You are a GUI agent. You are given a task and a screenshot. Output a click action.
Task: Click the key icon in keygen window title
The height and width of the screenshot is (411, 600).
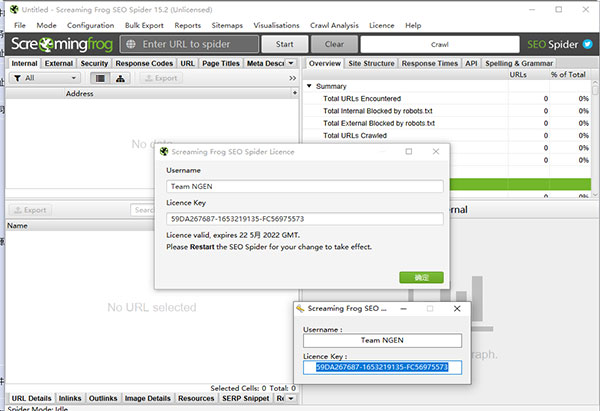pyautogui.click(x=300, y=308)
